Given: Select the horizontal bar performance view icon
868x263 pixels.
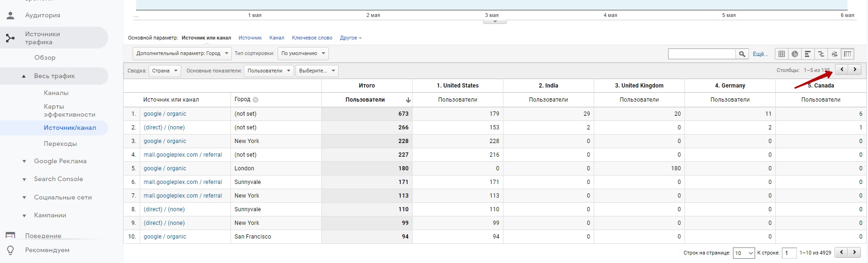Looking at the screenshot, I should tap(808, 54).
